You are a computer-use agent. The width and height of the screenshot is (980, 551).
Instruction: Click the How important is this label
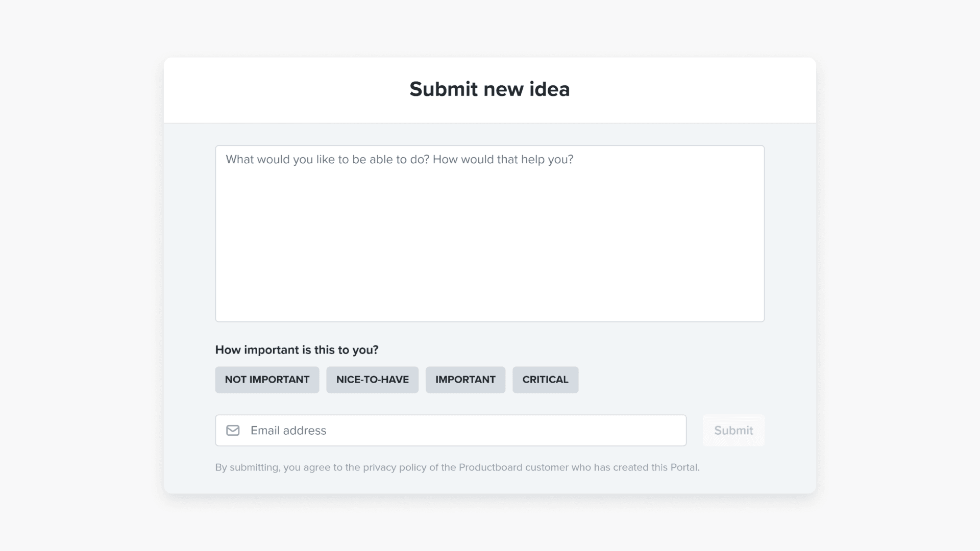pyautogui.click(x=296, y=350)
